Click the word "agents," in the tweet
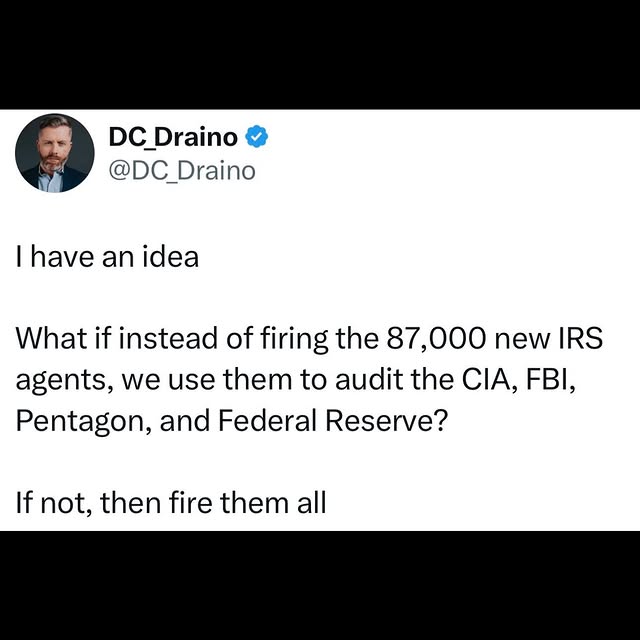Image resolution: width=640 pixels, height=640 pixels. [x=64, y=381]
